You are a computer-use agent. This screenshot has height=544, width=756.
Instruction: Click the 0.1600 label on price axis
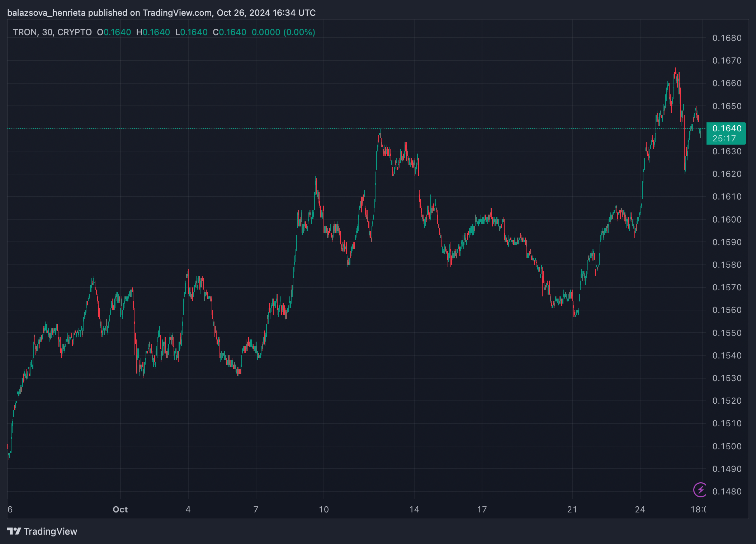(727, 219)
